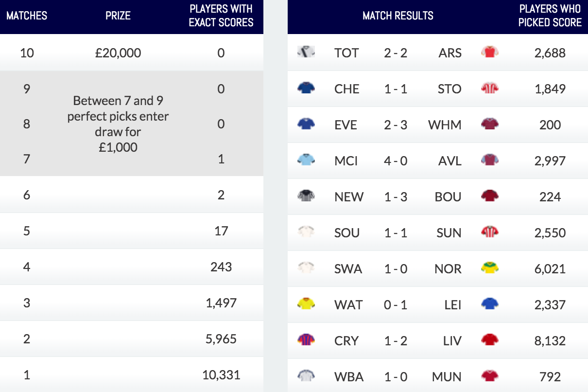Click the PRIZE column header
The image size is (588, 392).
pyautogui.click(x=118, y=16)
